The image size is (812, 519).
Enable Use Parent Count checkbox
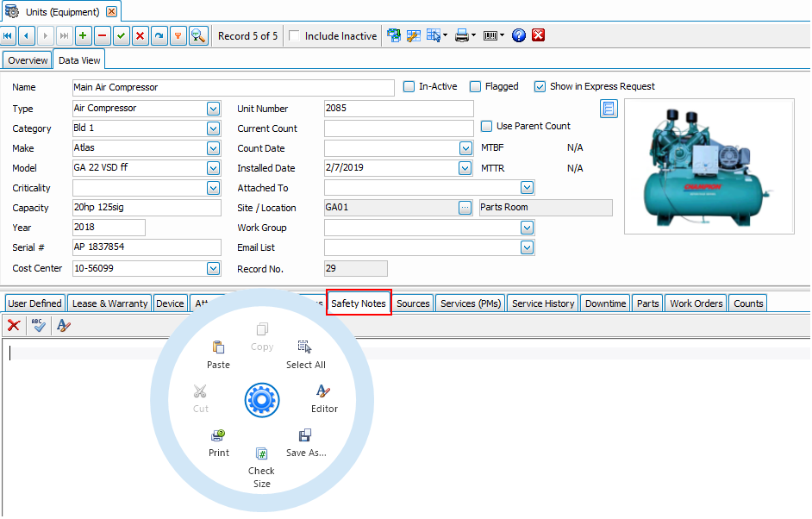tap(486, 126)
